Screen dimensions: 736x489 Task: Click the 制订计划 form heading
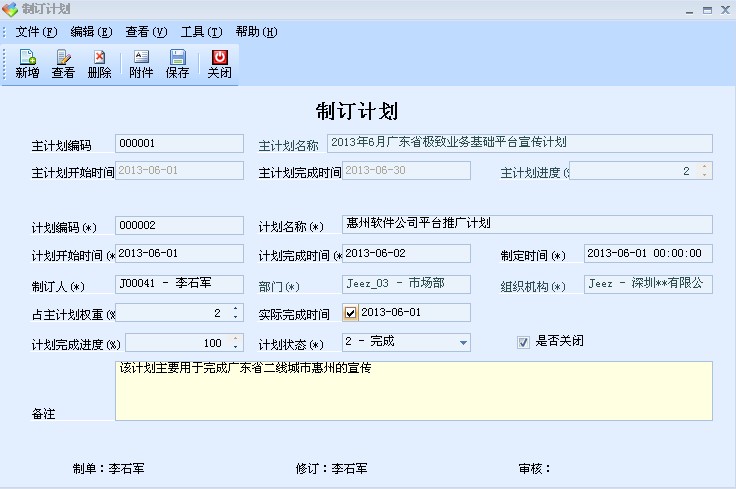[x=357, y=111]
